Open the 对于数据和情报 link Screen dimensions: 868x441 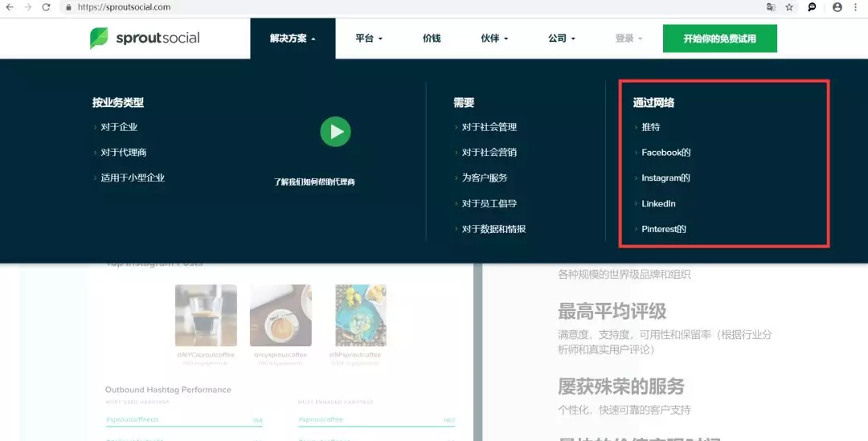coord(493,229)
